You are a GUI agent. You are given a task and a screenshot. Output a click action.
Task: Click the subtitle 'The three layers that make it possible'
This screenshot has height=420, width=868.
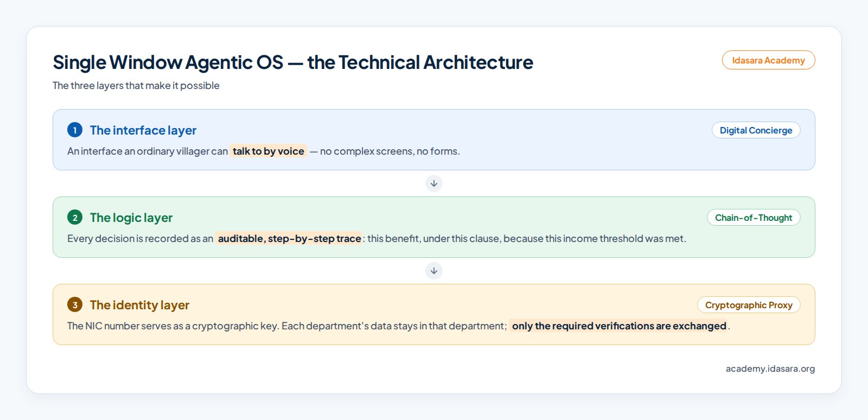[x=136, y=86]
